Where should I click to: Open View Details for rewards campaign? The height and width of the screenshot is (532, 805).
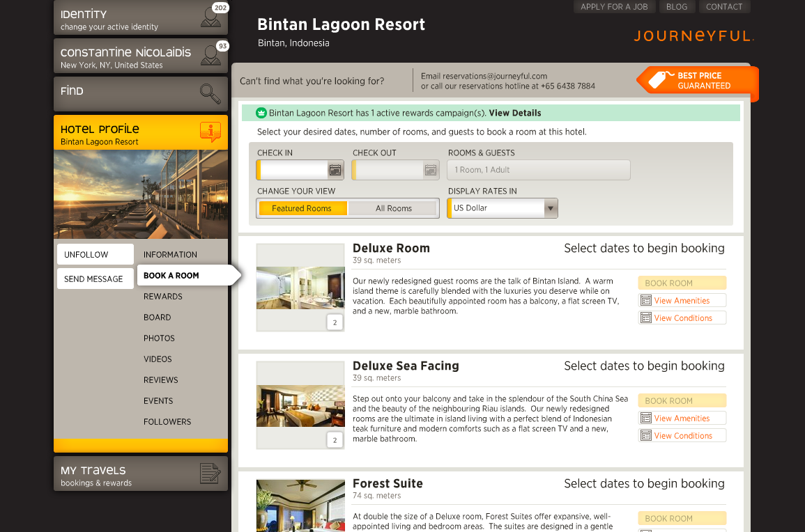coord(515,113)
